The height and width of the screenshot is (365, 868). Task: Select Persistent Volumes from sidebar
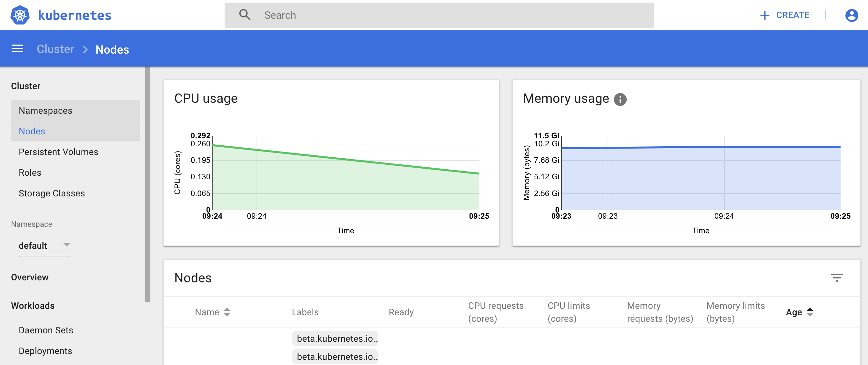(58, 151)
